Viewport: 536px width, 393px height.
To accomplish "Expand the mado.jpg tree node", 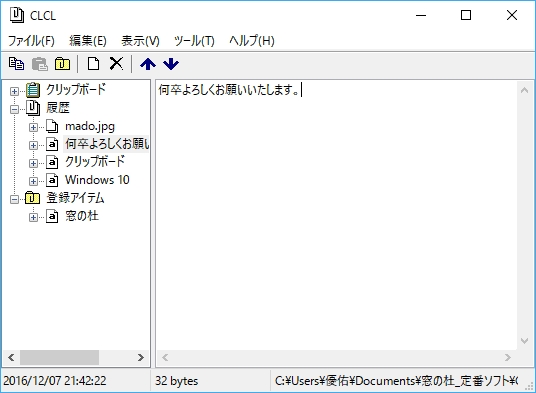I will pos(33,127).
